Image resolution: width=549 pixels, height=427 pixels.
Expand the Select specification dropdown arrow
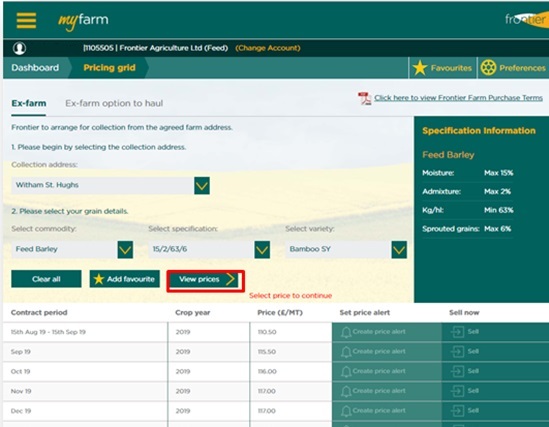tap(262, 250)
